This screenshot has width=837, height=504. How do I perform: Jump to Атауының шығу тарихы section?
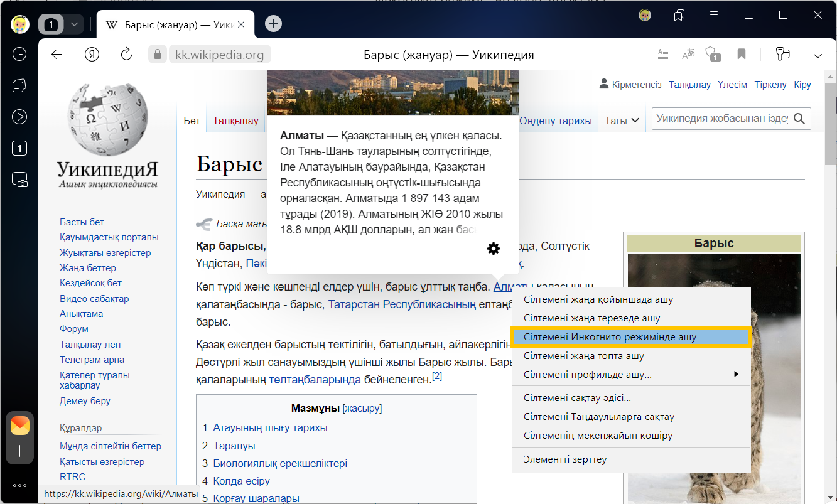pos(270,428)
